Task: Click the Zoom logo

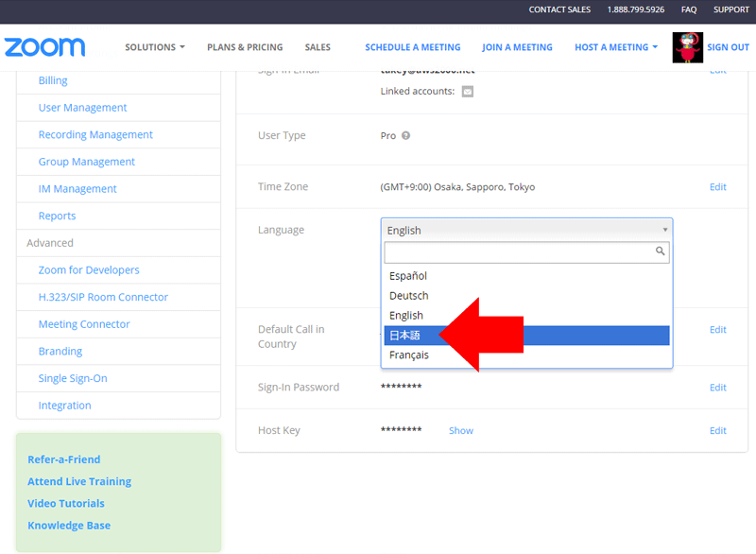Action: tap(44, 47)
